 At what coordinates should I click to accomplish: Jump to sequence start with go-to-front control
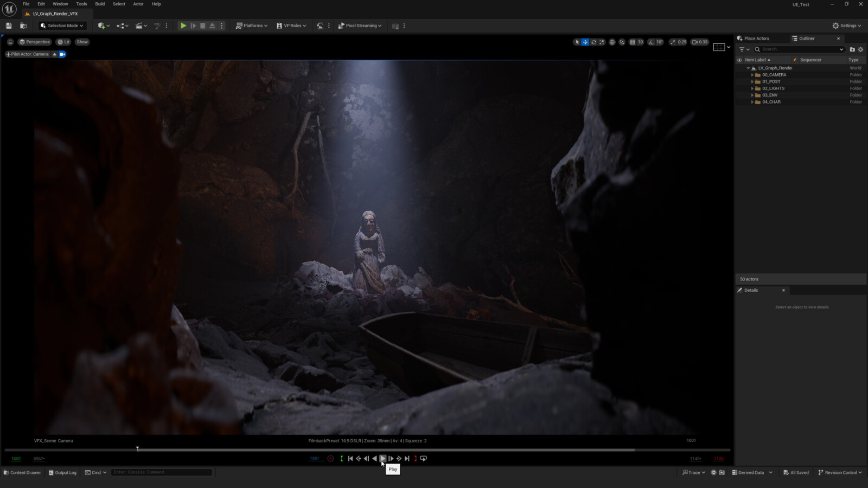point(350,459)
